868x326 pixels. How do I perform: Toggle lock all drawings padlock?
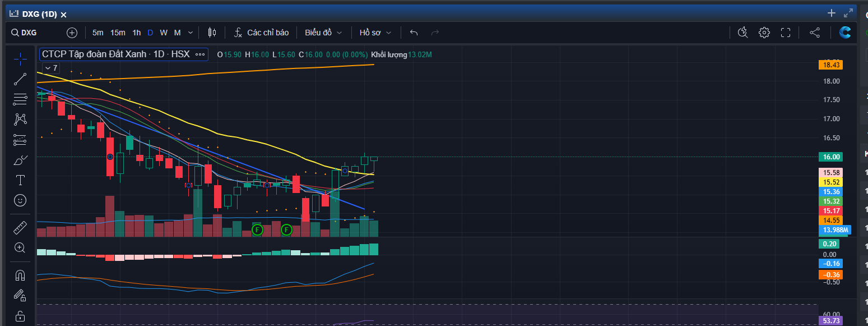(x=21, y=315)
